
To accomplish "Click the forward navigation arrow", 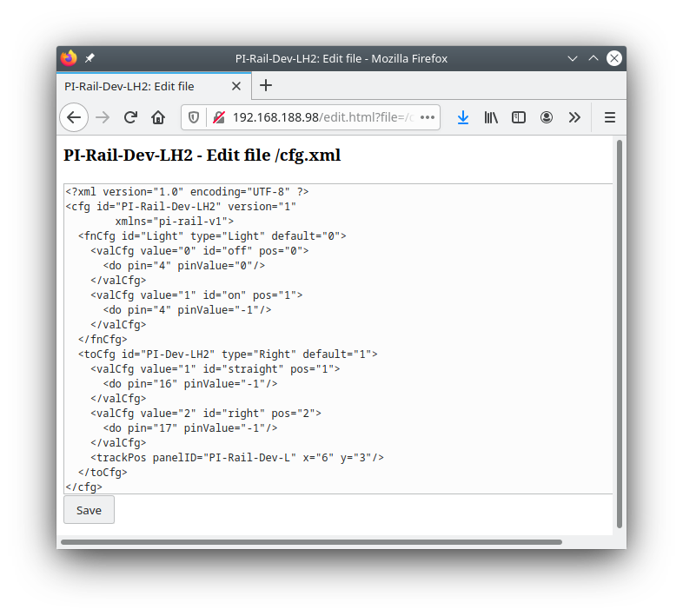I will click(x=103, y=117).
